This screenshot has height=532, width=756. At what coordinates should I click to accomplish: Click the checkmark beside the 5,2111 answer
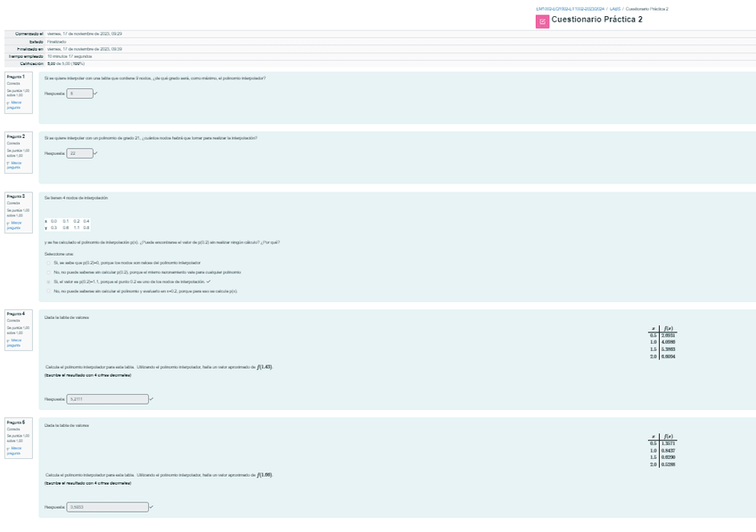(x=152, y=399)
